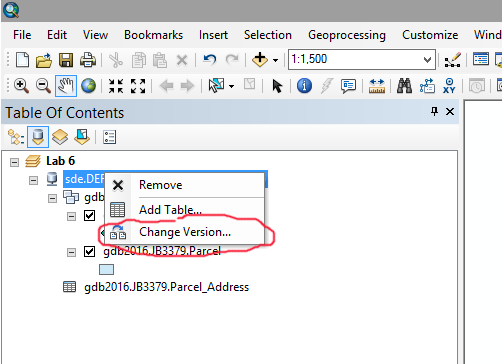Open the Geoprocessing menu
This screenshot has height=364, width=502.
pos(347,35)
